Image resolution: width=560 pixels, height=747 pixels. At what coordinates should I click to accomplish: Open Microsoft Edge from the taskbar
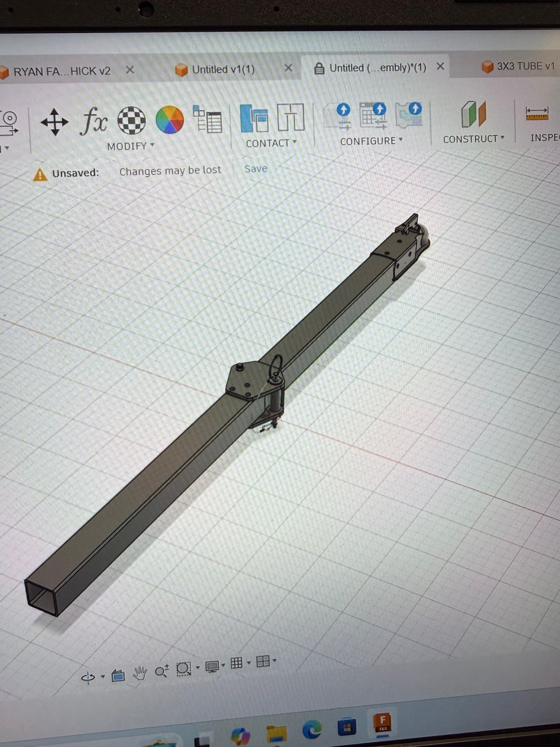point(312,729)
